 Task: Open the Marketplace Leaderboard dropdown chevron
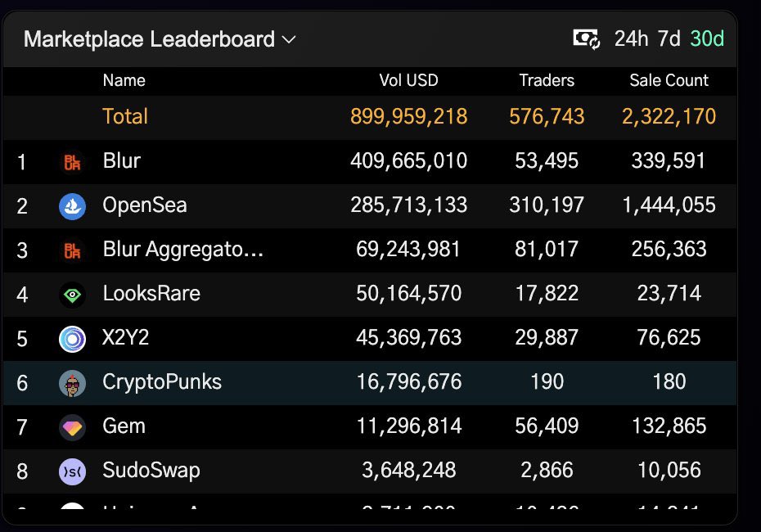(289, 40)
